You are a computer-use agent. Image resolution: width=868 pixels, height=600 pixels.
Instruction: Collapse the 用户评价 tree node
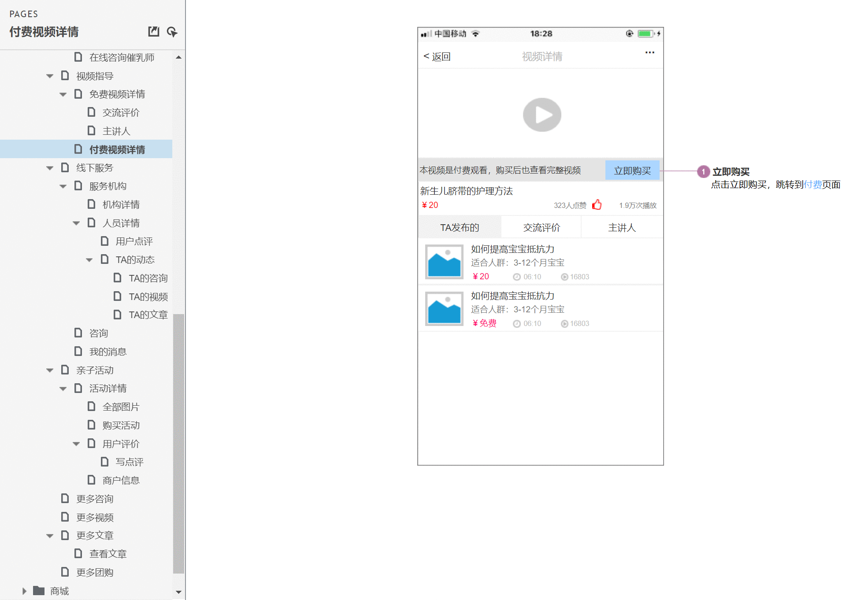[x=76, y=444]
